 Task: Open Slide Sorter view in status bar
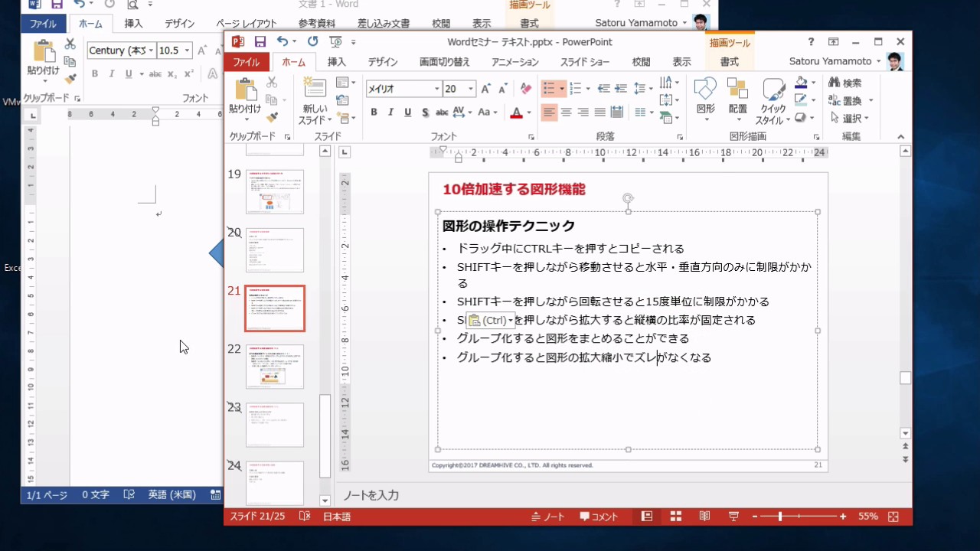676,517
